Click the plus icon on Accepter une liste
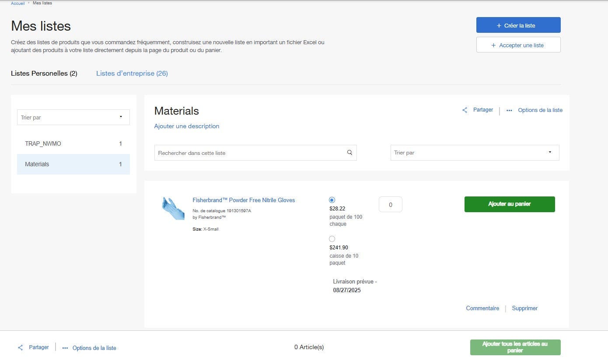Screen dimensions: 608x364 click(494, 45)
